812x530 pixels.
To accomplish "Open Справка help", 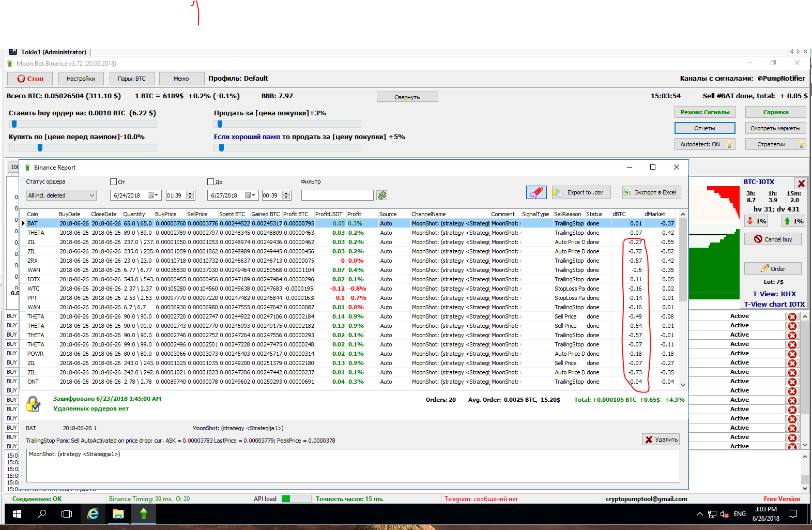I will pyautogui.click(x=775, y=112).
